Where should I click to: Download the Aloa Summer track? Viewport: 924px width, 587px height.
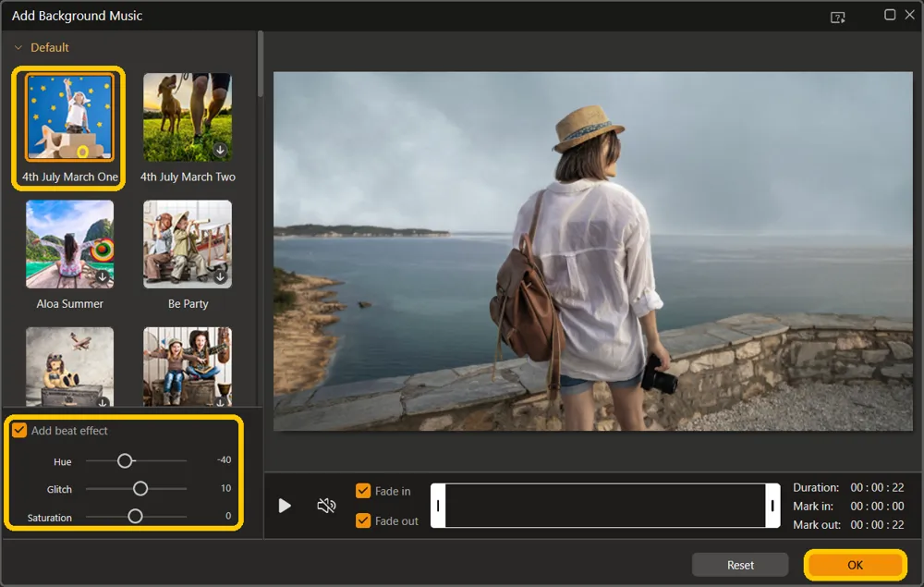pos(103,276)
